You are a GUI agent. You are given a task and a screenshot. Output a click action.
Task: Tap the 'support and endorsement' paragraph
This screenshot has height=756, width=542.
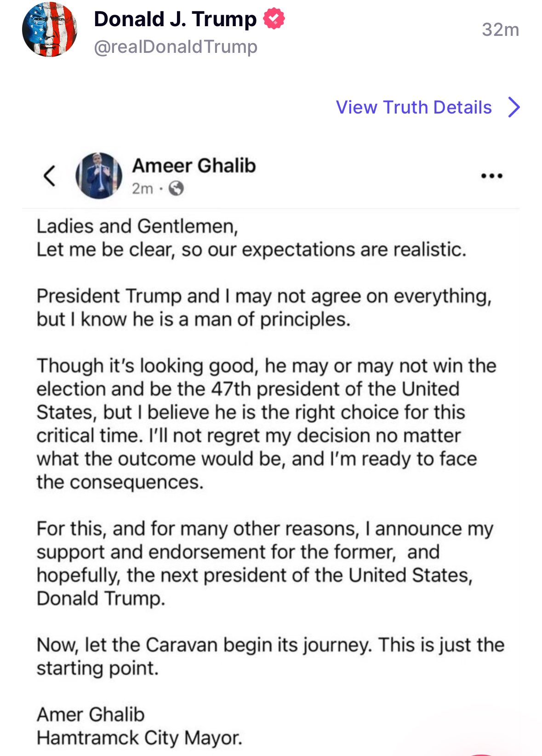tap(265, 563)
